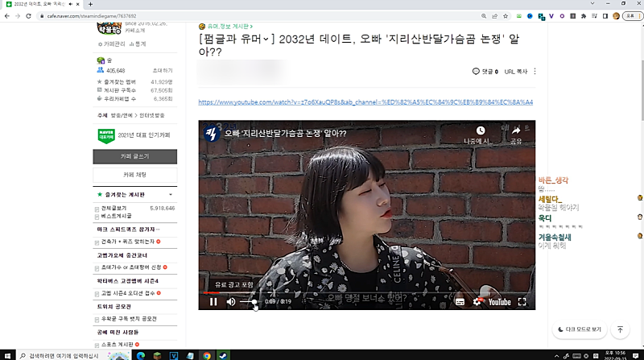Open the post's three-dot more menu
This screenshot has width=644, height=360.
coord(535,72)
